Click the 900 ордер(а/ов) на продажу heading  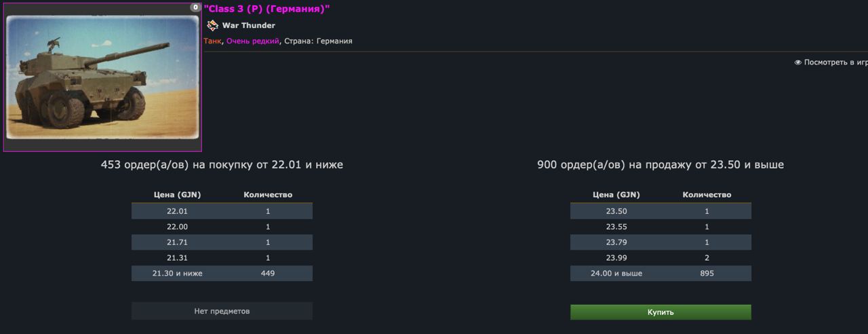(660, 164)
